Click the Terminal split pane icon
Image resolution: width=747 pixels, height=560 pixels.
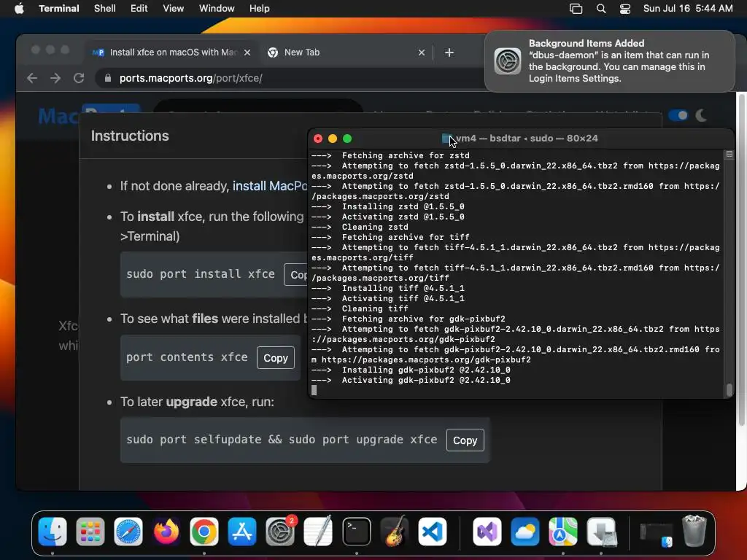click(729, 155)
